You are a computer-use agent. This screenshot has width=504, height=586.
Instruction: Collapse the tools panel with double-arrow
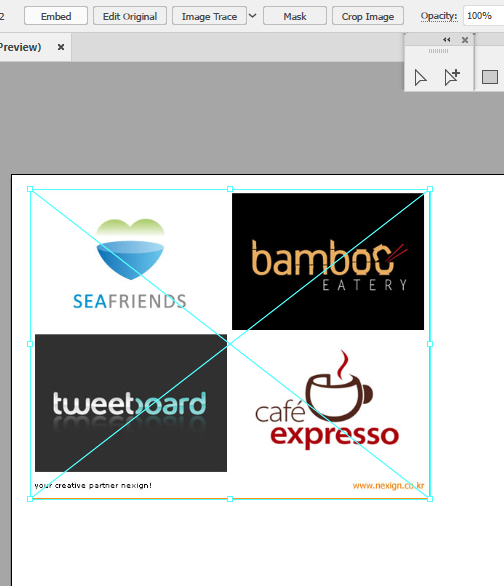[446, 40]
